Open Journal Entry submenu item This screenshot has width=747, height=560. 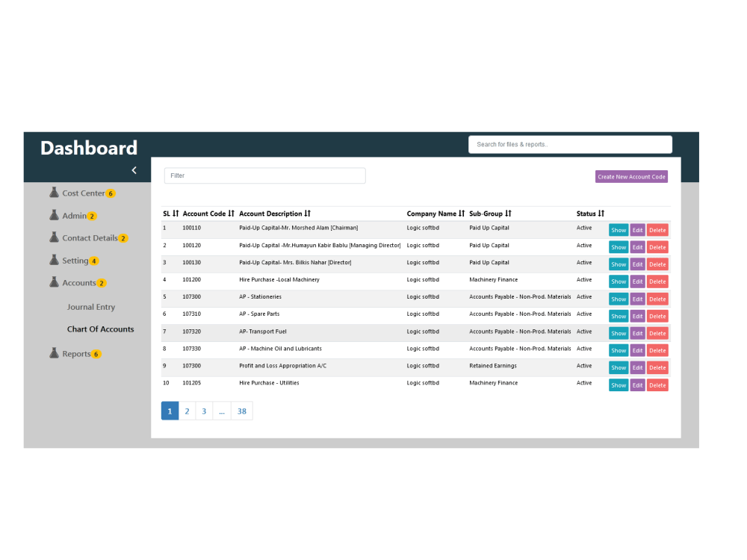[x=91, y=307]
